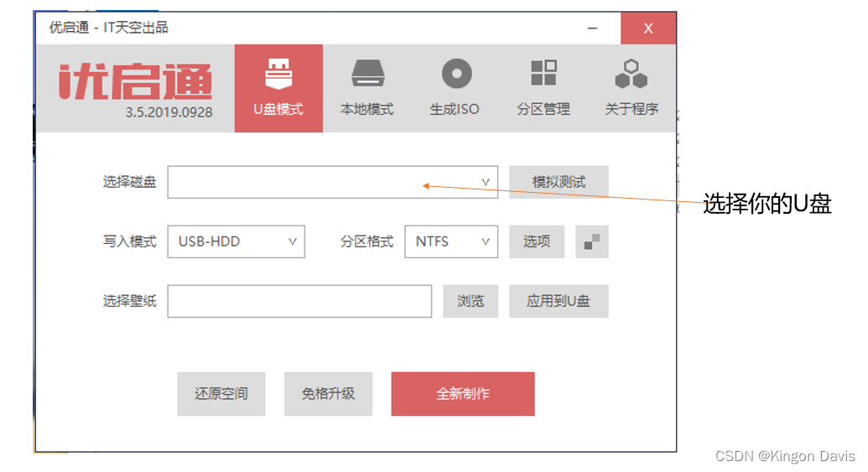Click the version text 3.5.2019.0928
868x472 pixels.
click(169, 112)
